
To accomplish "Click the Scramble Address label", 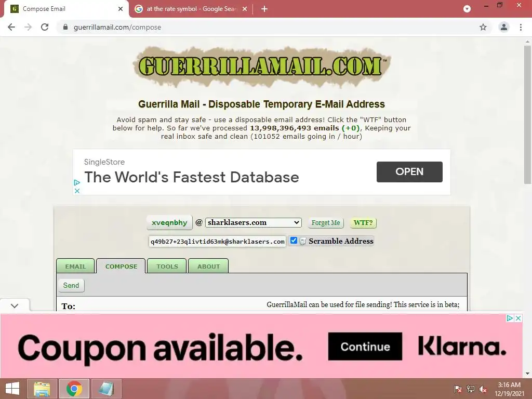I will point(341,241).
